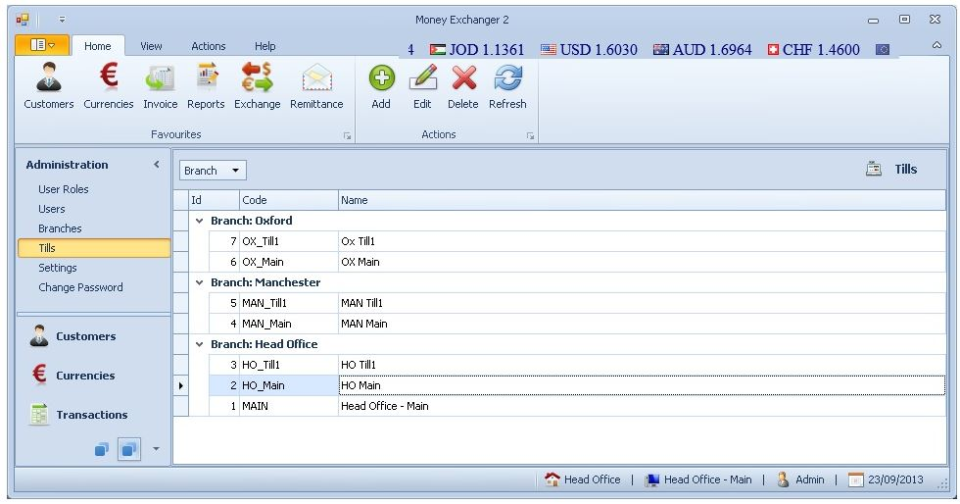
Task: Open the Branch group-by dropdown
Action: (x=212, y=170)
